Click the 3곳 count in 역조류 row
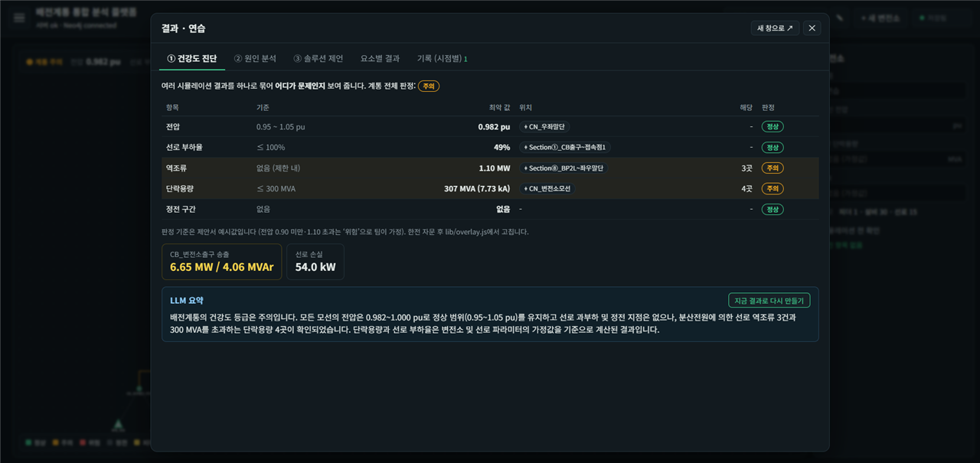Screen dimensions: 980x463 746,168
